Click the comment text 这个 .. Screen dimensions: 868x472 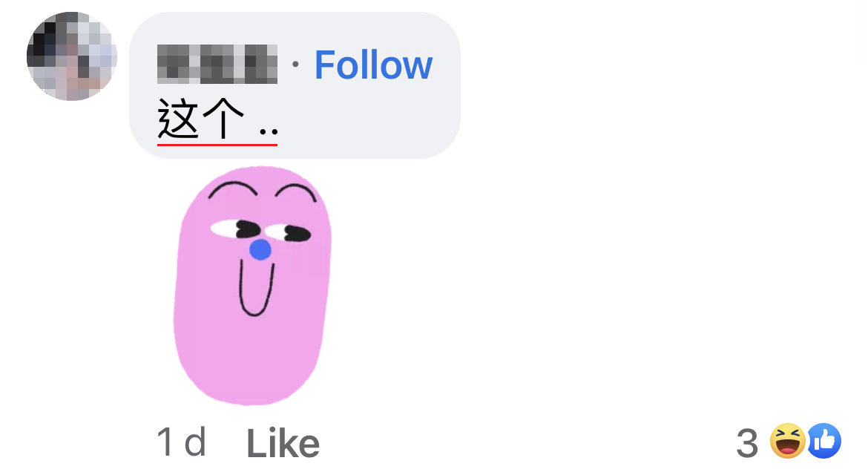(201, 118)
